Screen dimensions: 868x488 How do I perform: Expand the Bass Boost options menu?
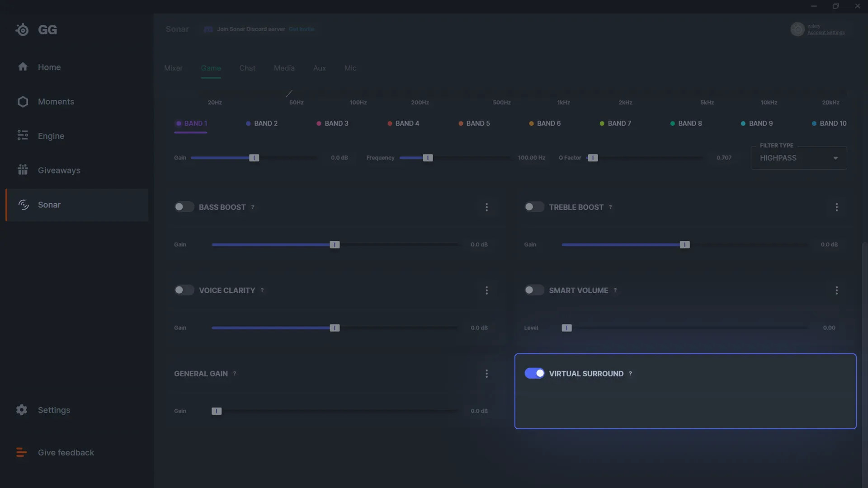(x=486, y=207)
